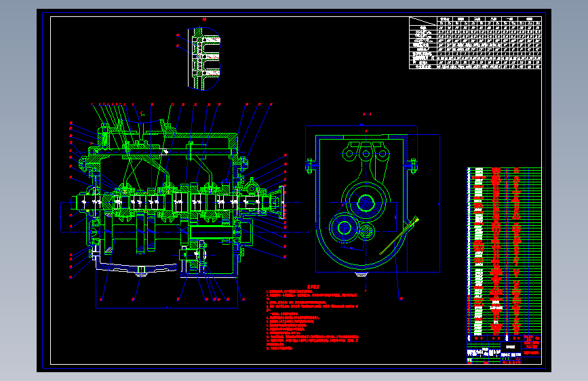588x381 pixels.
Task: Click the gear parameter table at top right
Action: (x=475, y=43)
